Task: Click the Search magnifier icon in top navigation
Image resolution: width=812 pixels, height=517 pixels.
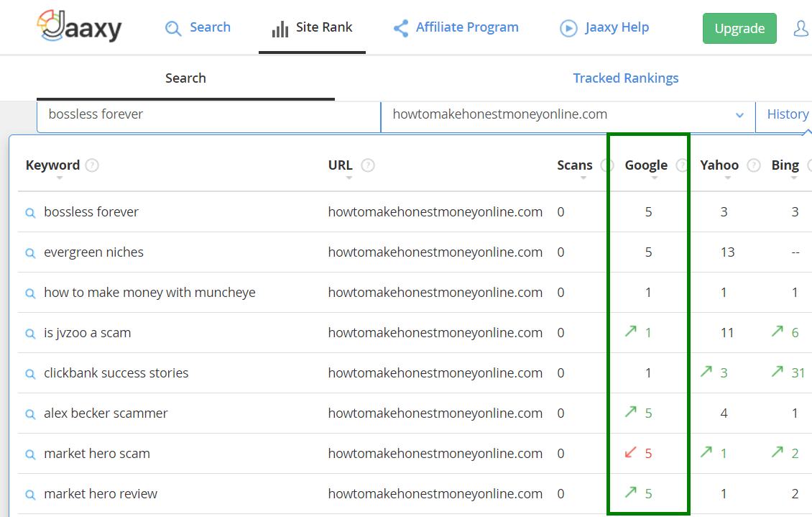Action: [x=173, y=28]
